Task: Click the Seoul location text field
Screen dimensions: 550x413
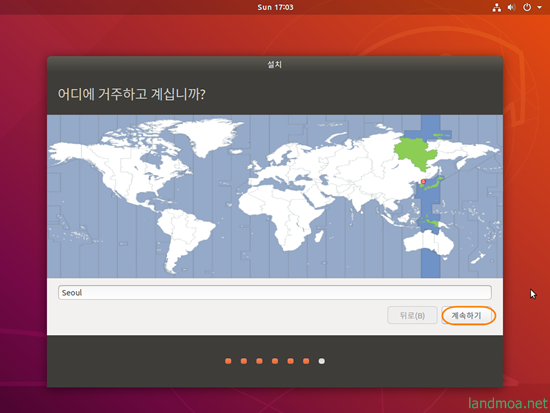Action: click(275, 292)
